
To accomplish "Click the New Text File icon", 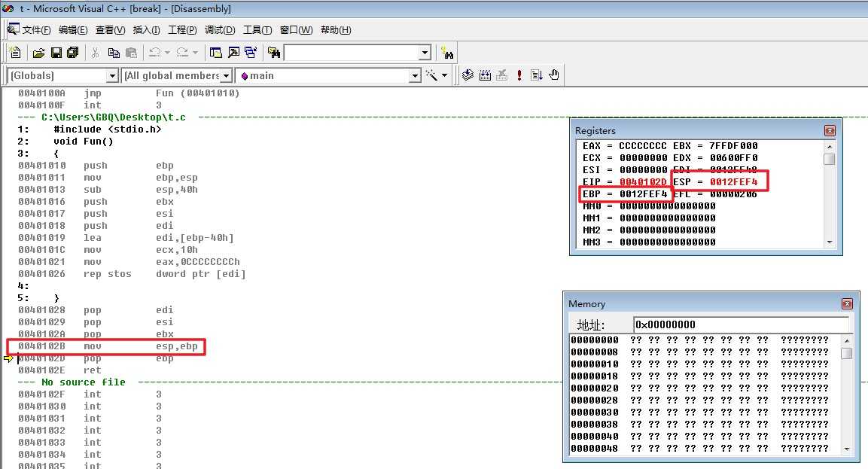I will (x=16, y=53).
